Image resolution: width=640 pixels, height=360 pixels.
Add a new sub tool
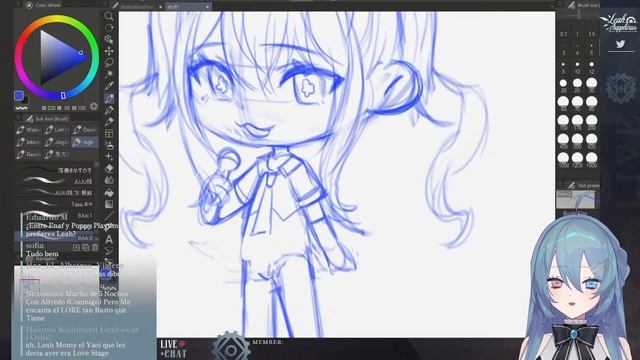tap(76, 247)
